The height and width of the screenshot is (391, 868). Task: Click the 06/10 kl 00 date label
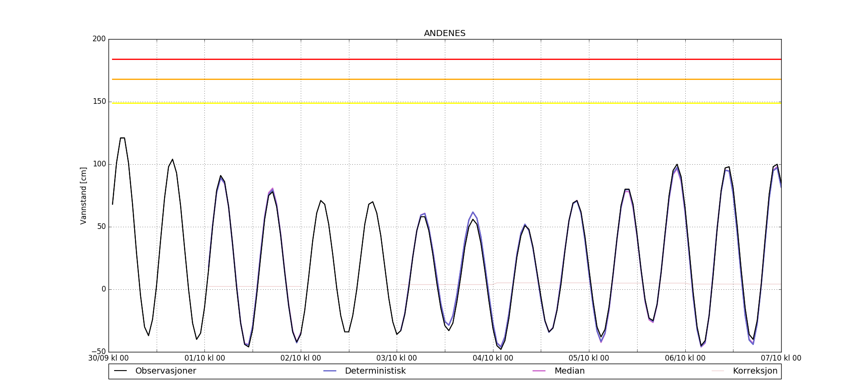(685, 358)
